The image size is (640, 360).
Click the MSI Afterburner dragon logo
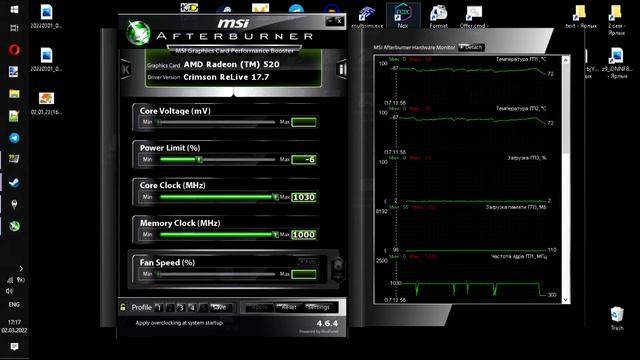coord(138,32)
